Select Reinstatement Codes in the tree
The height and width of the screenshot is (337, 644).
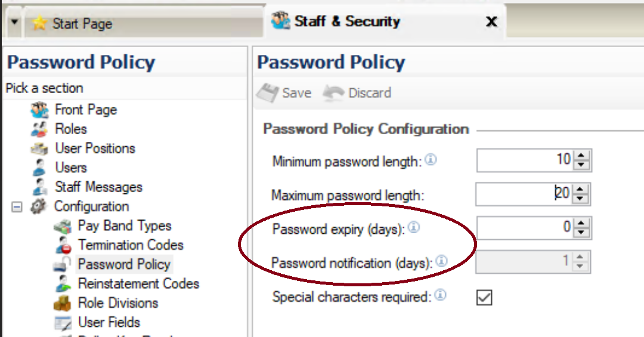click(x=138, y=283)
